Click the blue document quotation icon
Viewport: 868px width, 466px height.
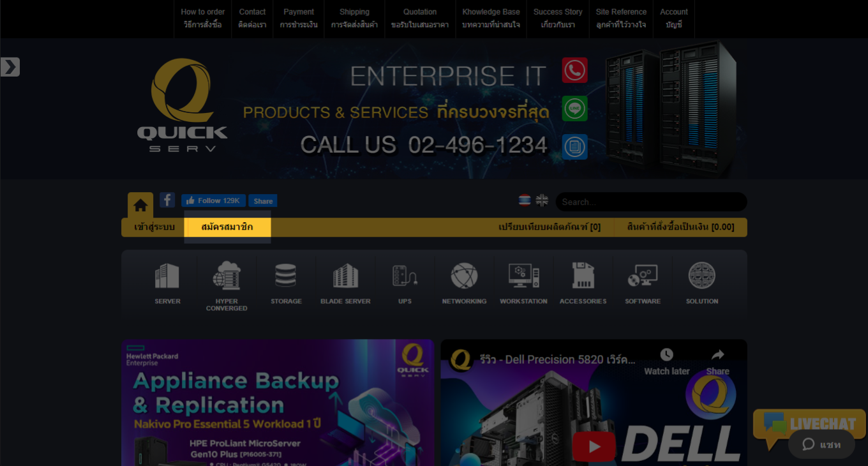click(x=574, y=147)
